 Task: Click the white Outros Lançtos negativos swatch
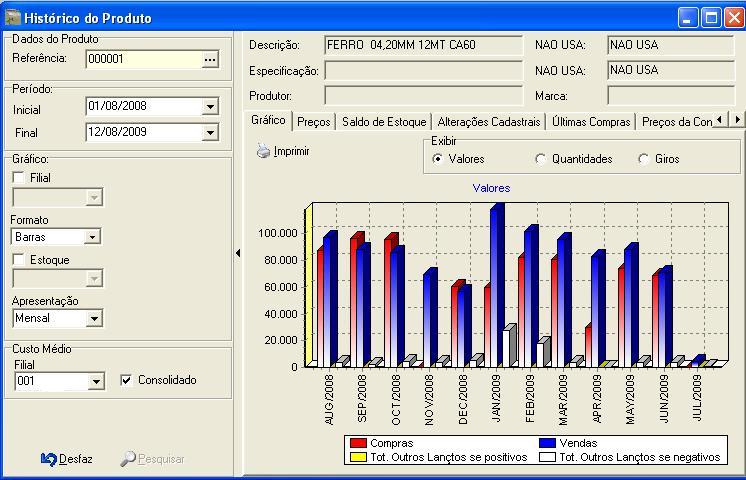pos(548,457)
